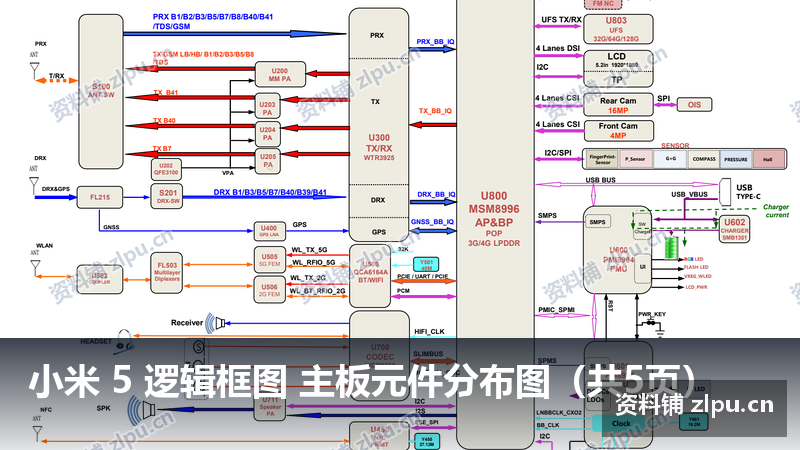Click the Charger current label
The height and width of the screenshot is (450, 800).
tap(776, 211)
